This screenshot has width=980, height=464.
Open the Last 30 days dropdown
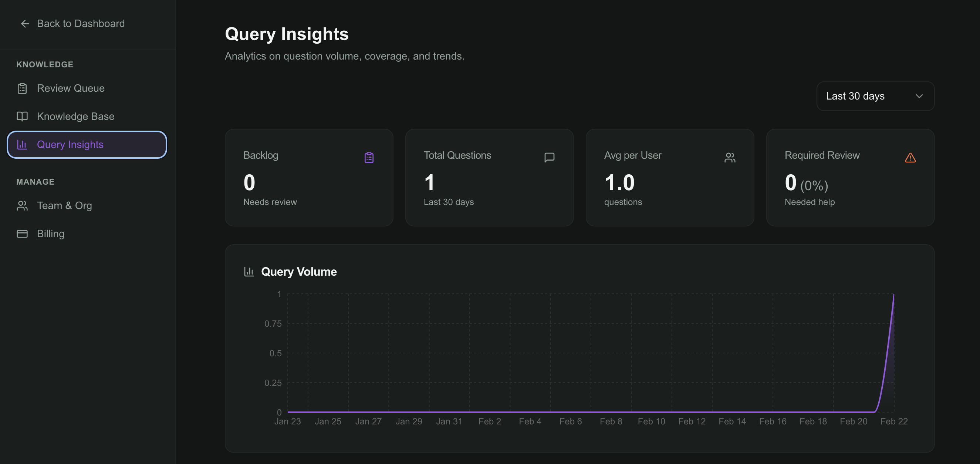(875, 96)
